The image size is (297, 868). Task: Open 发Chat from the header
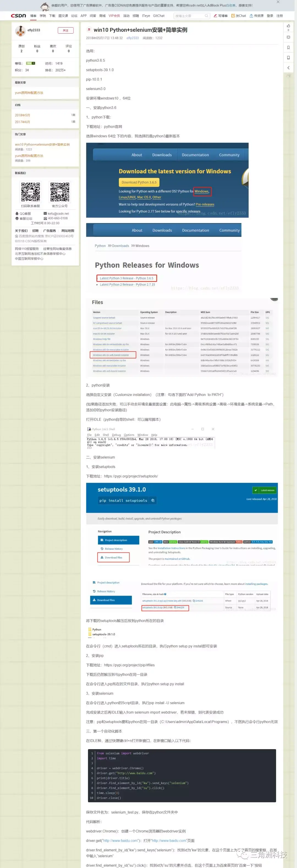pyautogui.click(x=239, y=16)
